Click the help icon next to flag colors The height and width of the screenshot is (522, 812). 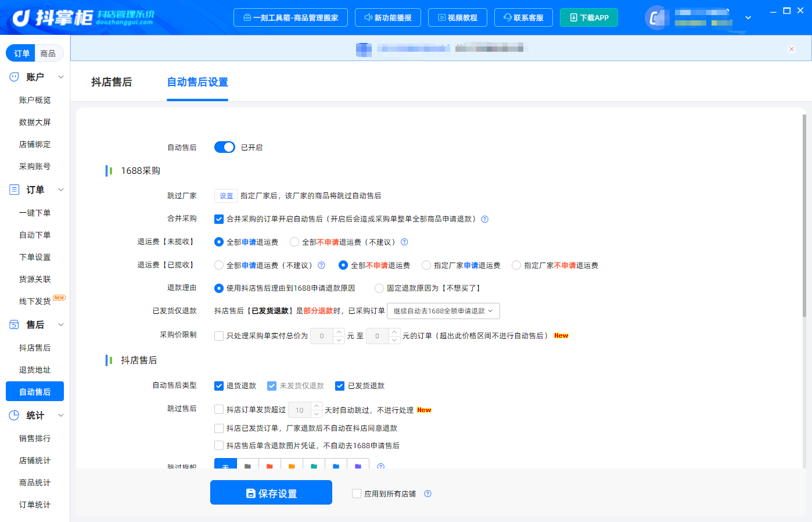pos(381,466)
